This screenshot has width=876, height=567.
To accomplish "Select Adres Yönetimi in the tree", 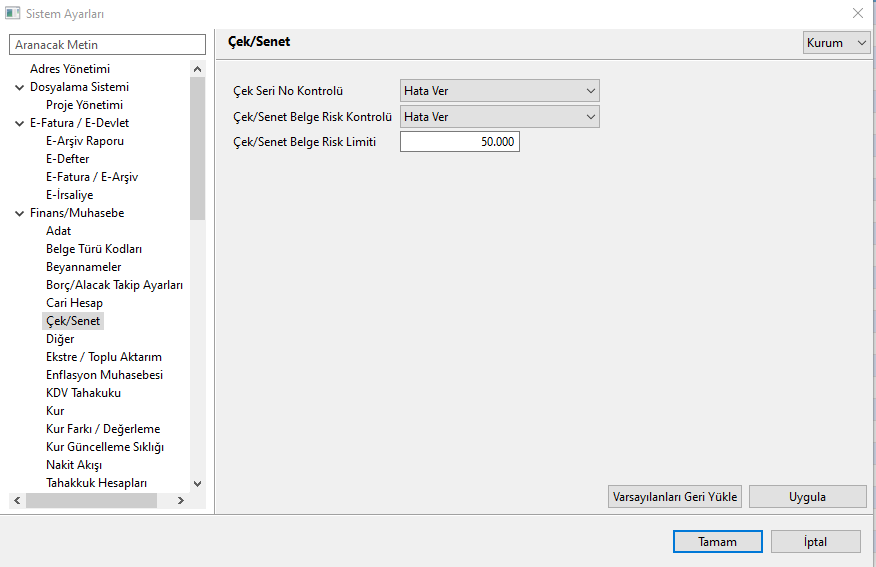I will tap(70, 69).
